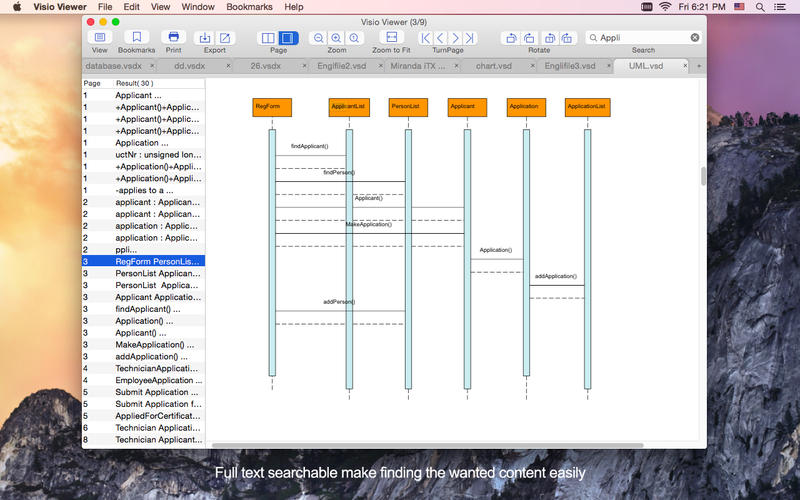This screenshot has height=500, width=800.
Task: Clear the search field text
Action: [x=695, y=37]
